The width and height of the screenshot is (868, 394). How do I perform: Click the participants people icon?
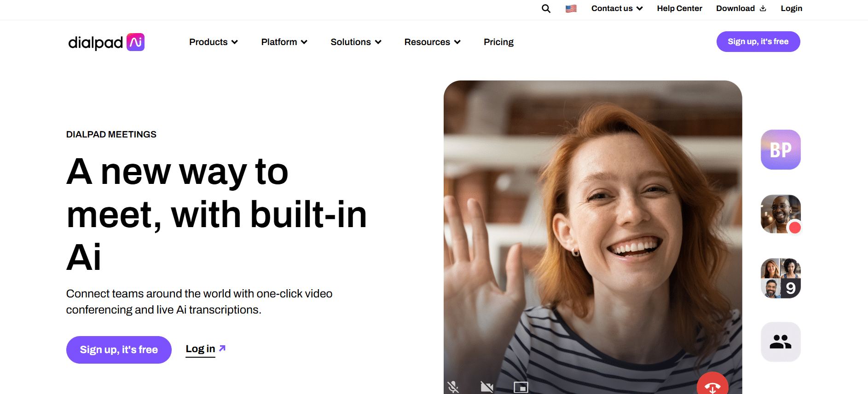pos(781,342)
